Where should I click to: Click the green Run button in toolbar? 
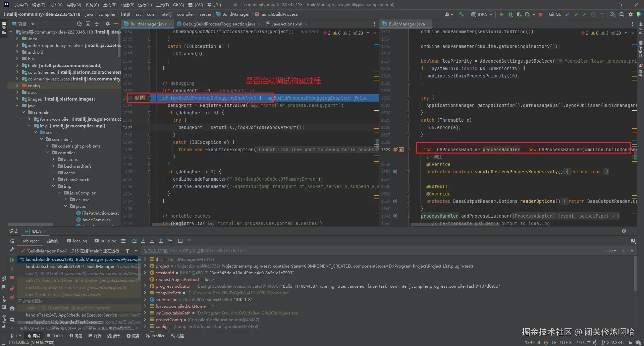(502, 14)
